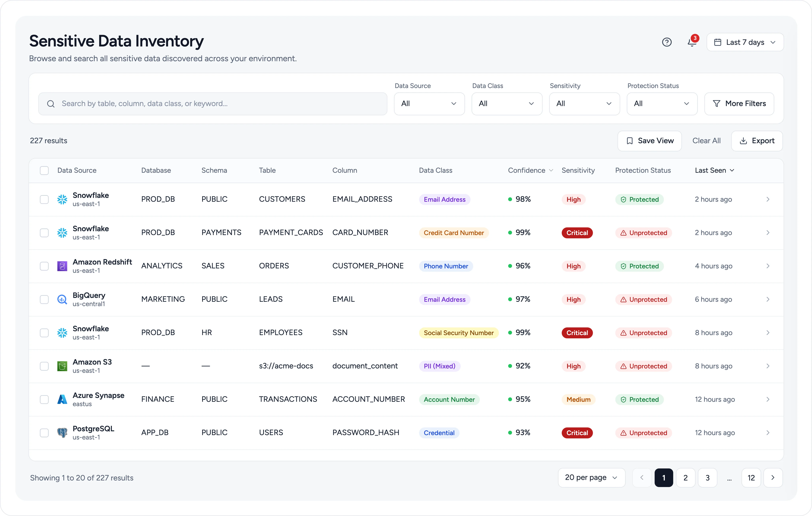Go to page 12
This screenshot has width=812, height=516.
pos(751,478)
